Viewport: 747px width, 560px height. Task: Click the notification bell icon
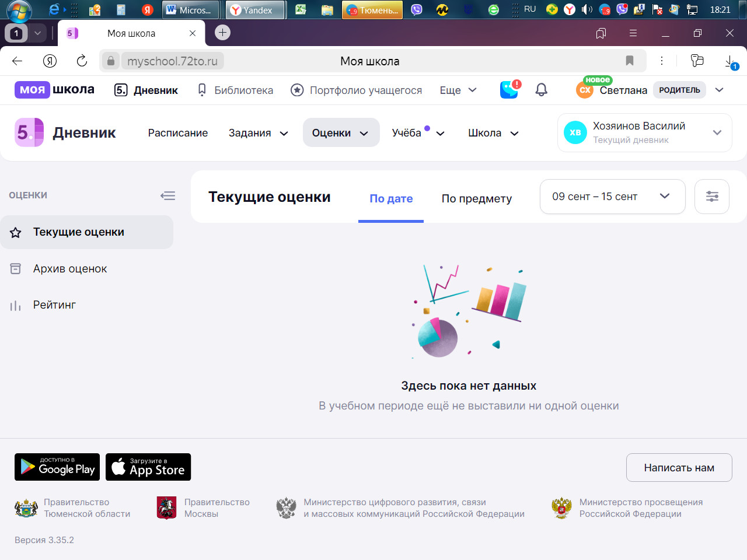click(541, 90)
